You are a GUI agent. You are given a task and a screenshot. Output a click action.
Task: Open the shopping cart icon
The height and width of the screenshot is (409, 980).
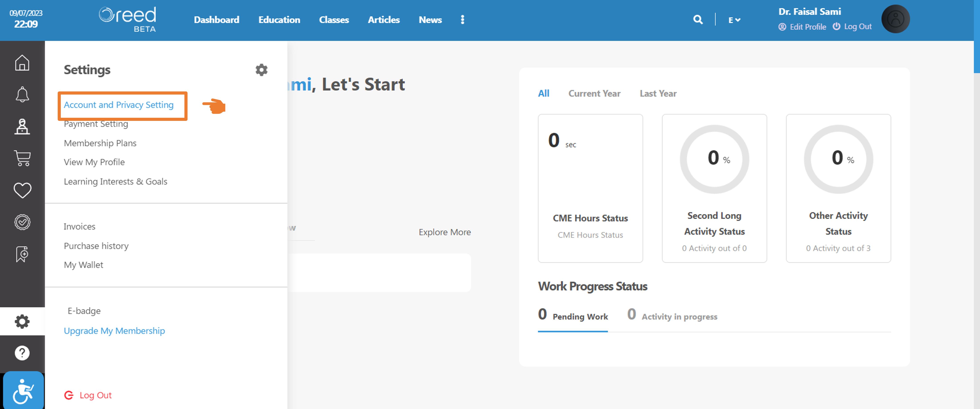[x=22, y=158]
